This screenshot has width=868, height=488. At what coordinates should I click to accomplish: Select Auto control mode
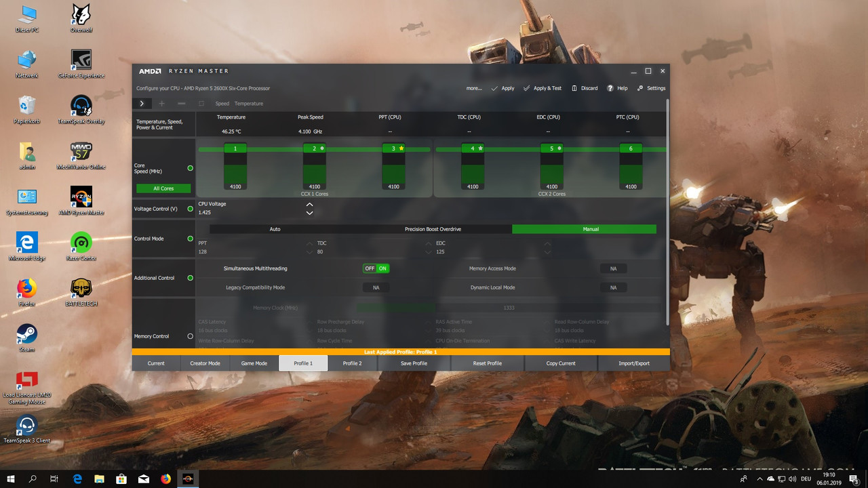point(275,229)
